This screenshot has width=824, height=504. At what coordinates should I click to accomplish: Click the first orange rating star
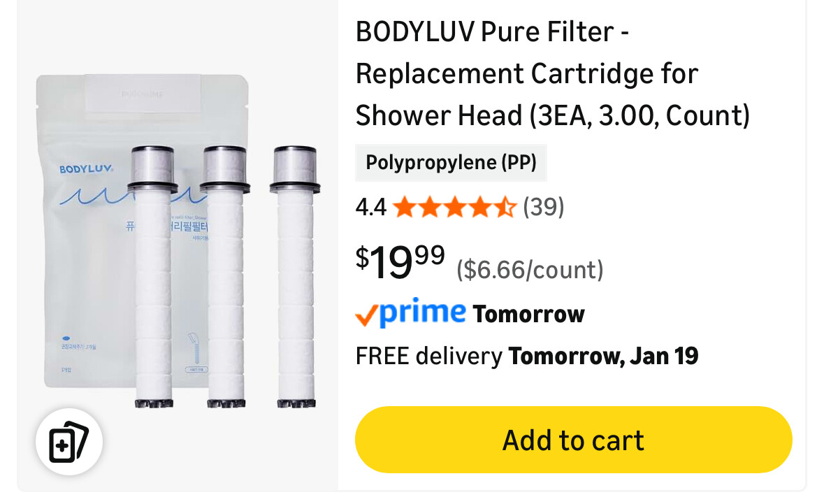[405, 207]
